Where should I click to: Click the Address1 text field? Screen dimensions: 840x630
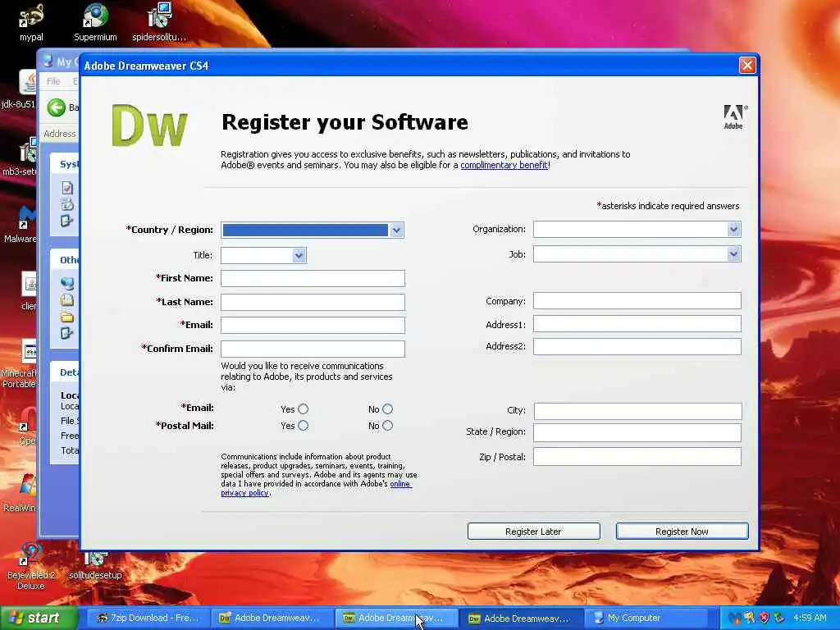click(637, 323)
